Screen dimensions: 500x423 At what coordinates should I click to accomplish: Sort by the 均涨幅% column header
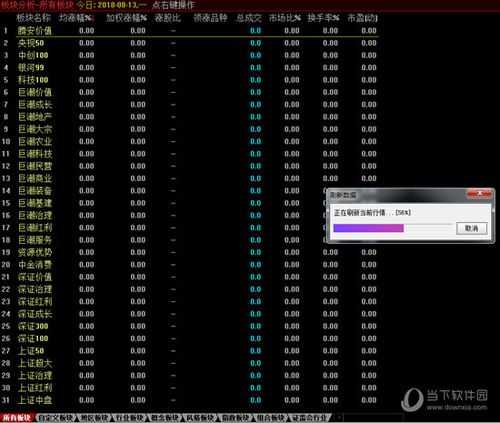click(x=76, y=18)
